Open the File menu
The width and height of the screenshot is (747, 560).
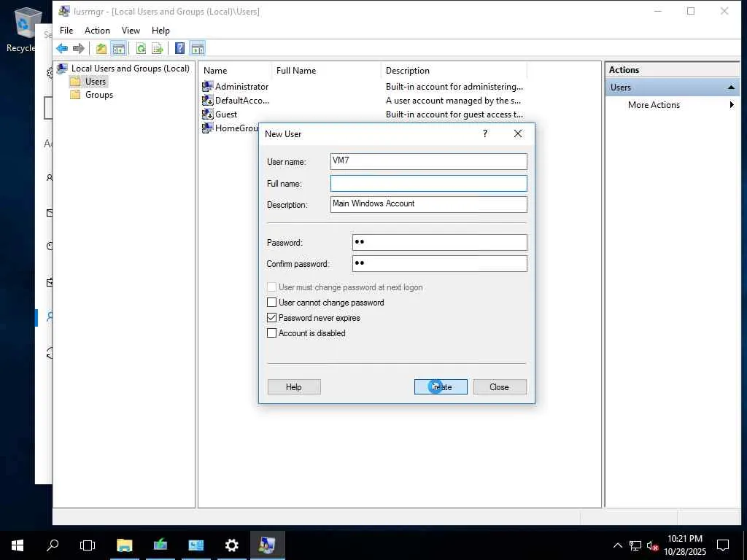(66, 31)
